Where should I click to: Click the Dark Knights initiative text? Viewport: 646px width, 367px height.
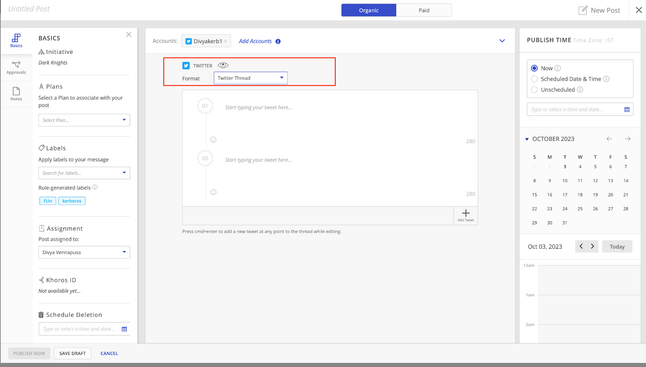(x=53, y=63)
